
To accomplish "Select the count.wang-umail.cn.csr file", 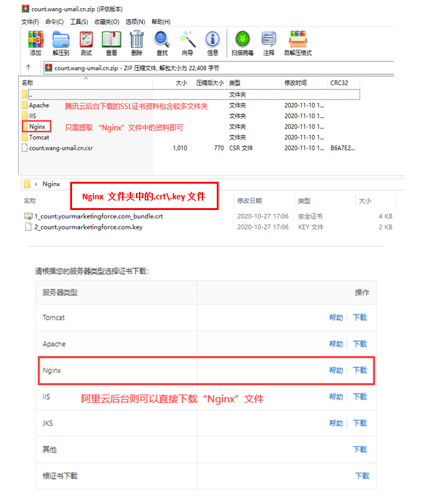I will 60,148.
